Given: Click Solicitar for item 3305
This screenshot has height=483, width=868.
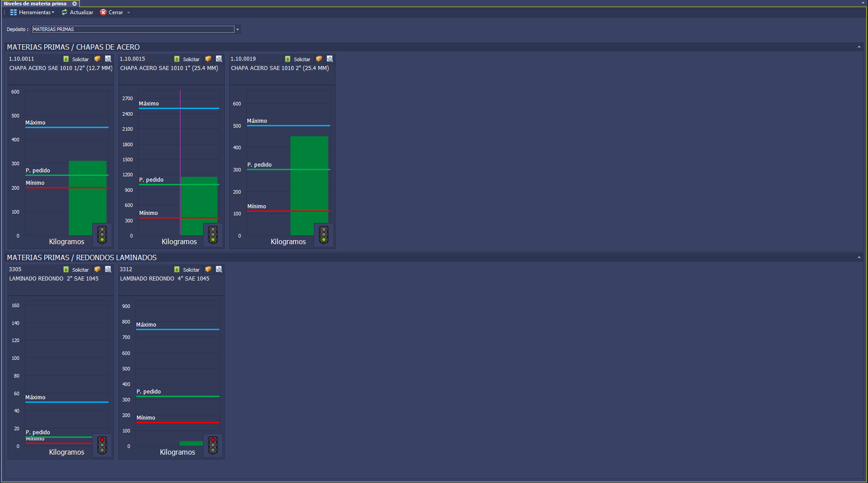Looking at the screenshot, I should coord(76,269).
